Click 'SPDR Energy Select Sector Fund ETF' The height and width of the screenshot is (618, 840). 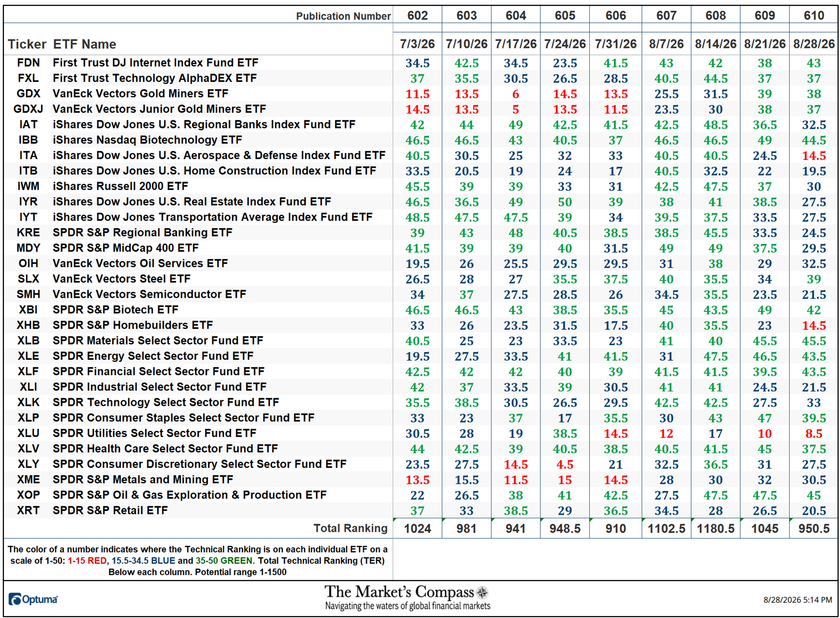153,356
